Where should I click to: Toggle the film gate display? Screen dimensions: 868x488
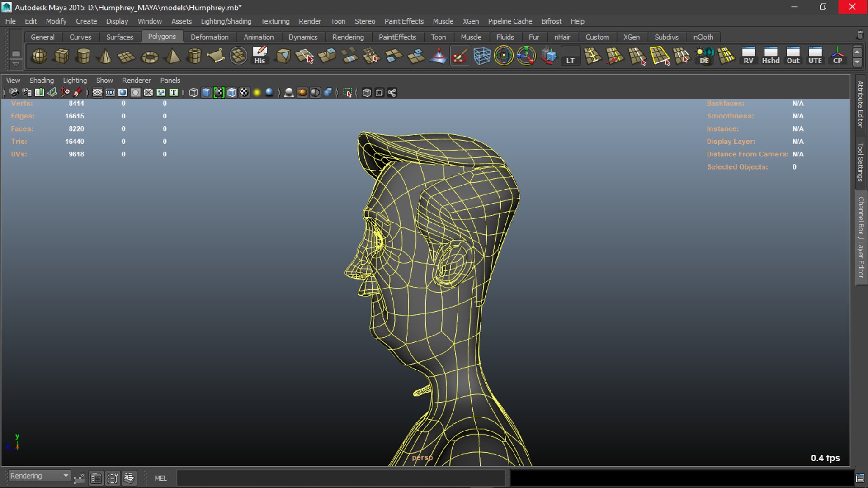coord(110,93)
